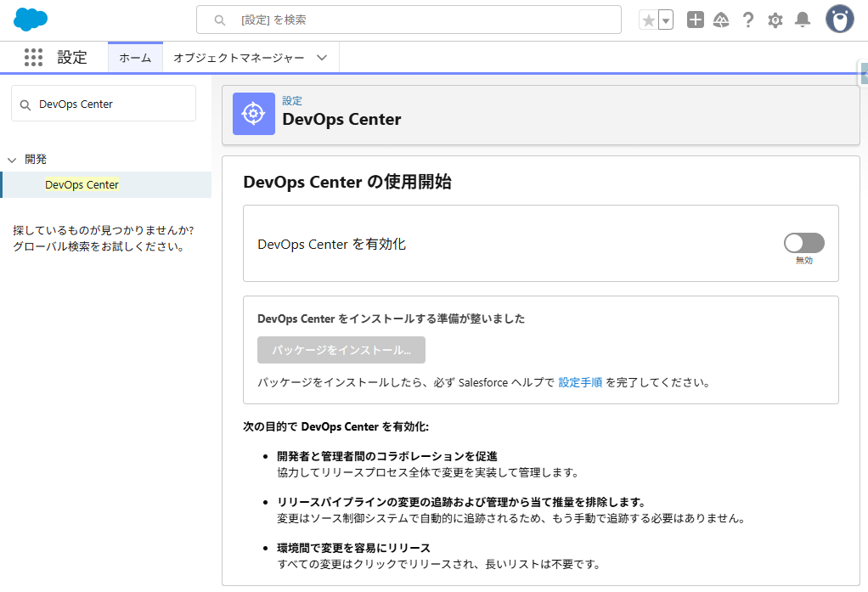Open the setup gear icon
868x592 pixels.
(775, 20)
